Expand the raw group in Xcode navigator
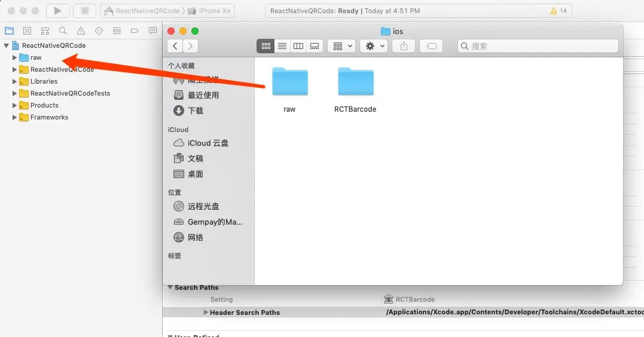The image size is (644, 337). point(14,57)
